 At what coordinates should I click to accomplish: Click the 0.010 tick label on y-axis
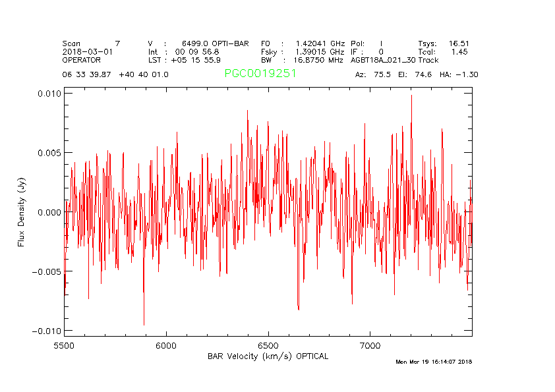49,94
